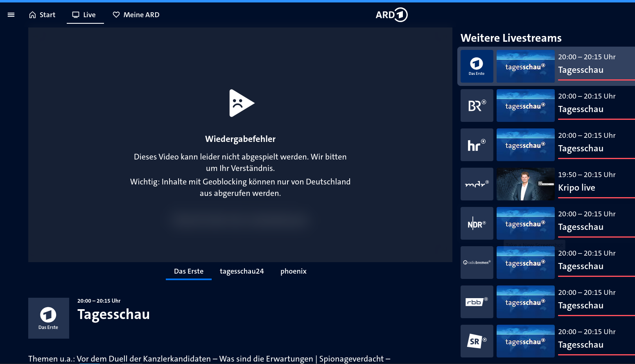Open Kripo live title link

tap(576, 188)
